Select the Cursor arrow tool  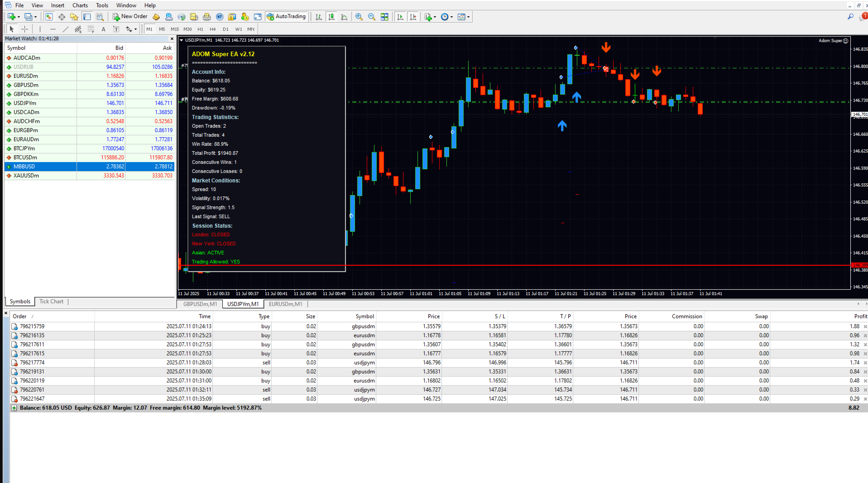(12, 29)
